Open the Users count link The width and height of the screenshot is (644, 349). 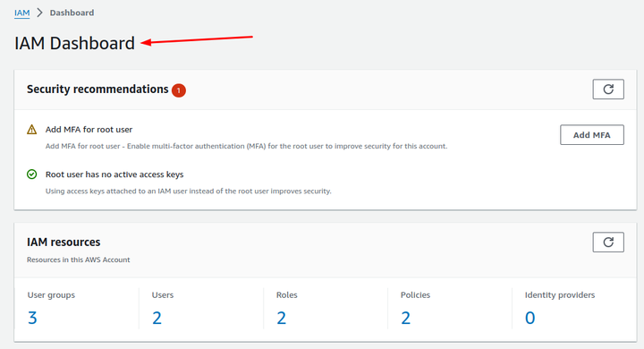[157, 318]
